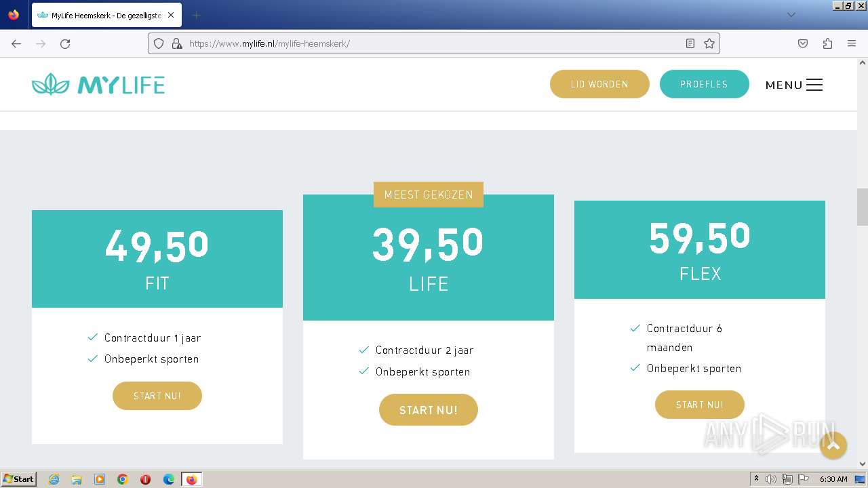The width and height of the screenshot is (868, 488).
Task: Bookmark this page with star icon
Action: tap(709, 43)
